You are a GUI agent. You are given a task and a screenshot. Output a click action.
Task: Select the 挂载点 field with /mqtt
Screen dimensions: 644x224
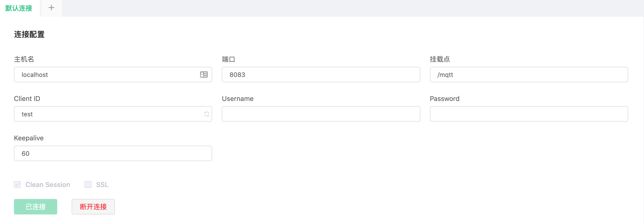529,75
